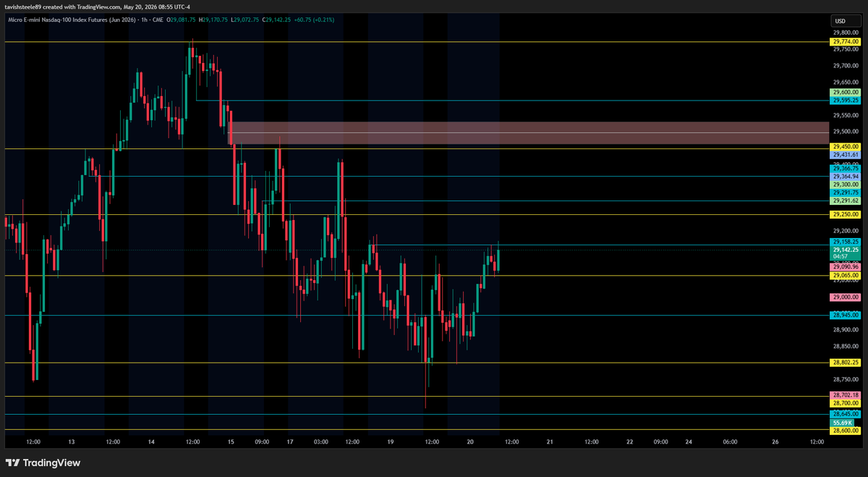Viewport: 868px width, 477px height.
Task: Click date 26 on the time axis
Action: pos(775,442)
